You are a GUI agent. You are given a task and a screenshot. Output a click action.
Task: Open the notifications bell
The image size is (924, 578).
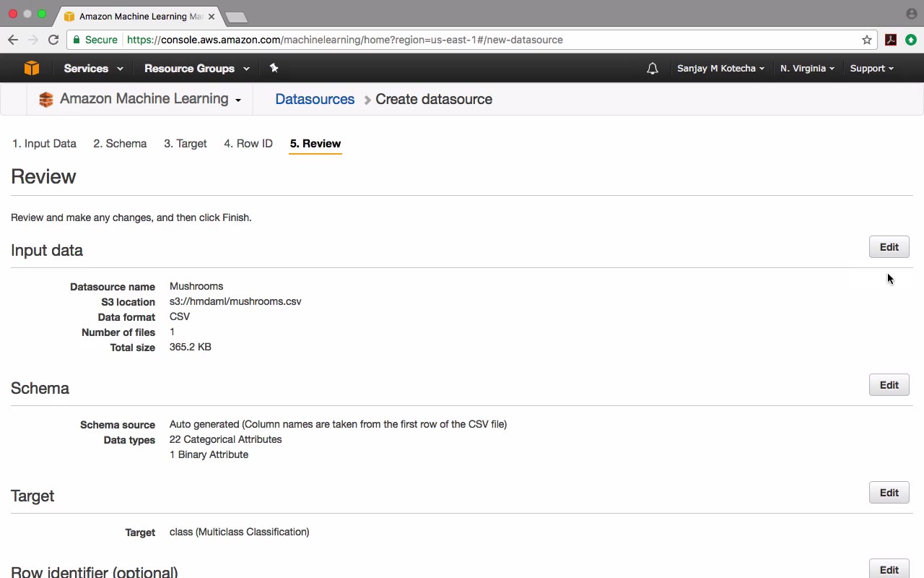(653, 69)
